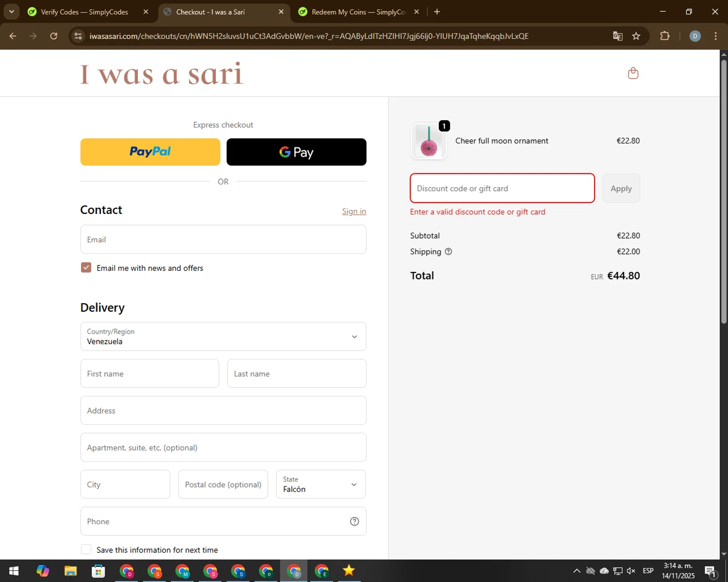Expand the Country/Region dropdown
The height and width of the screenshot is (582, 728).
click(223, 337)
